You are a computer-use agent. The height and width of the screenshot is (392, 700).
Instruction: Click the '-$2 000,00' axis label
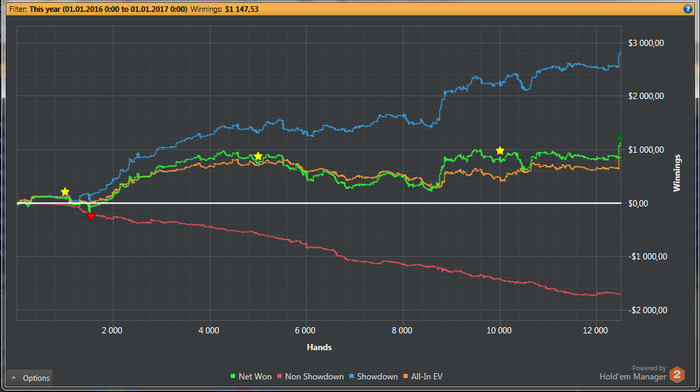[x=647, y=310]
